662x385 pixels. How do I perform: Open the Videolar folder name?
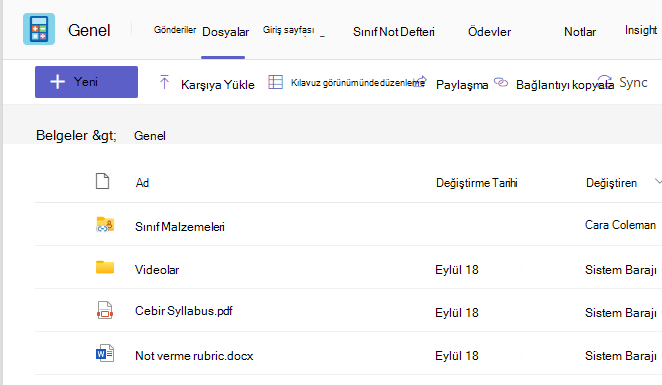click(157, 270)
